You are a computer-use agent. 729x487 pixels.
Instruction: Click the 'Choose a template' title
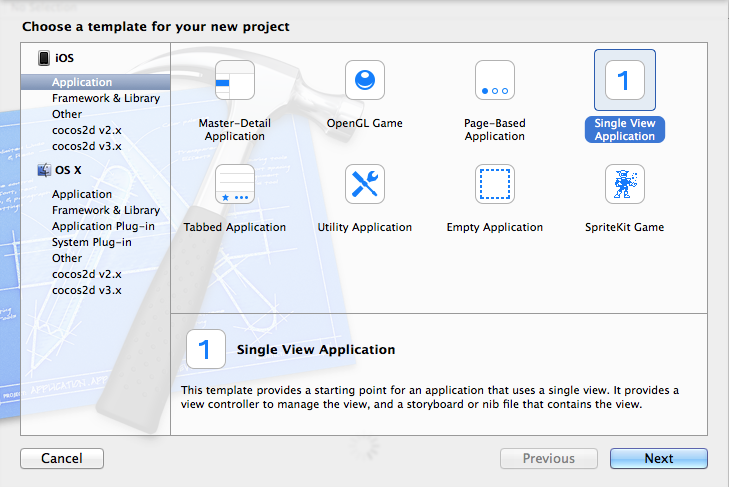click(x=156, y=27)
